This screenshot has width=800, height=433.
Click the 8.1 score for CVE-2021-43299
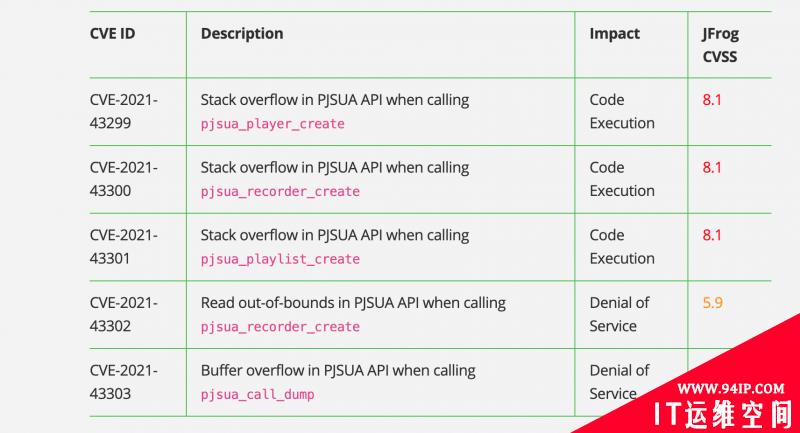(712, 100)
